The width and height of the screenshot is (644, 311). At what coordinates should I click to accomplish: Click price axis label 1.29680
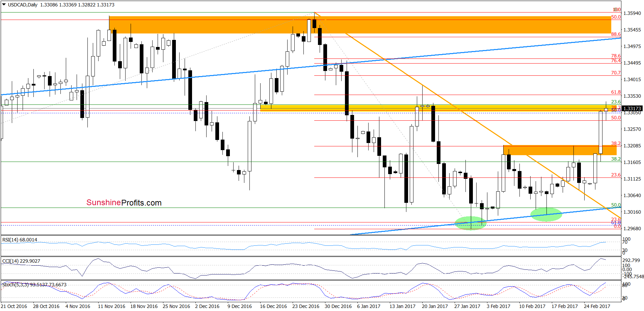(632, 229)
